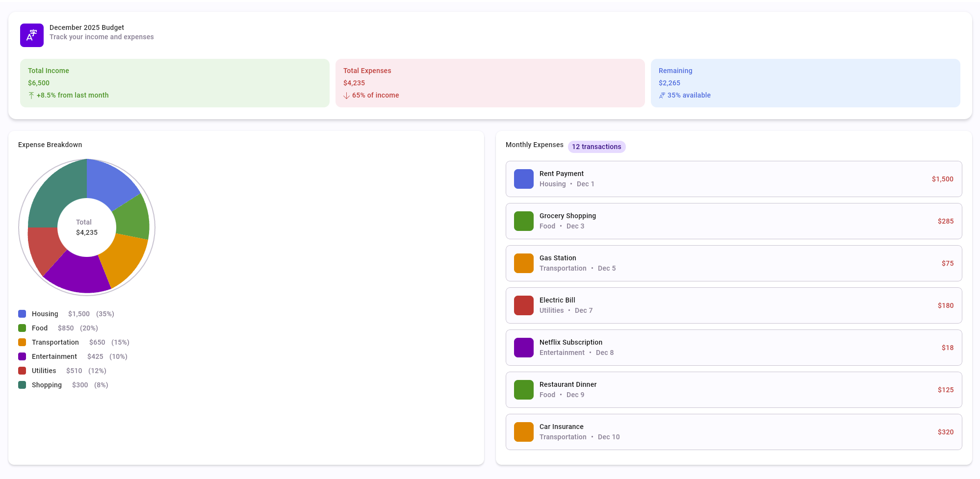Click the orange Gas Station category icon
980x479 pixels.
coord(523,263)
